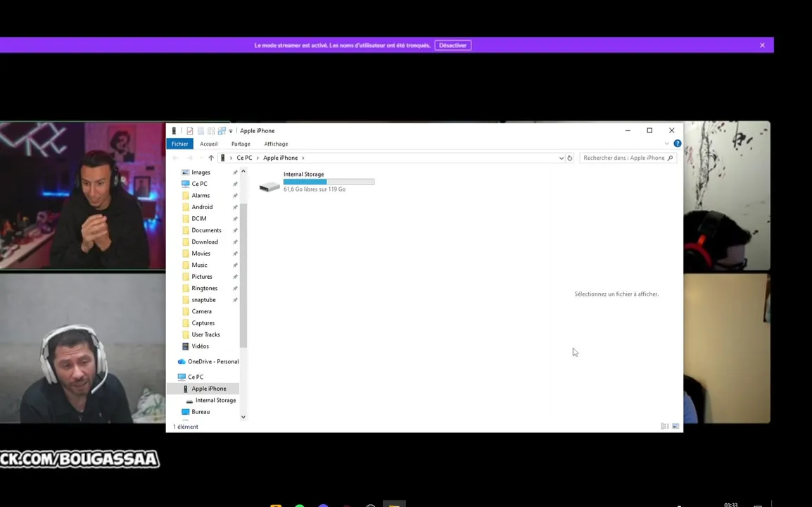Click the Internal Storage capacity bar
812x507 pixels.
click(329, 182)
